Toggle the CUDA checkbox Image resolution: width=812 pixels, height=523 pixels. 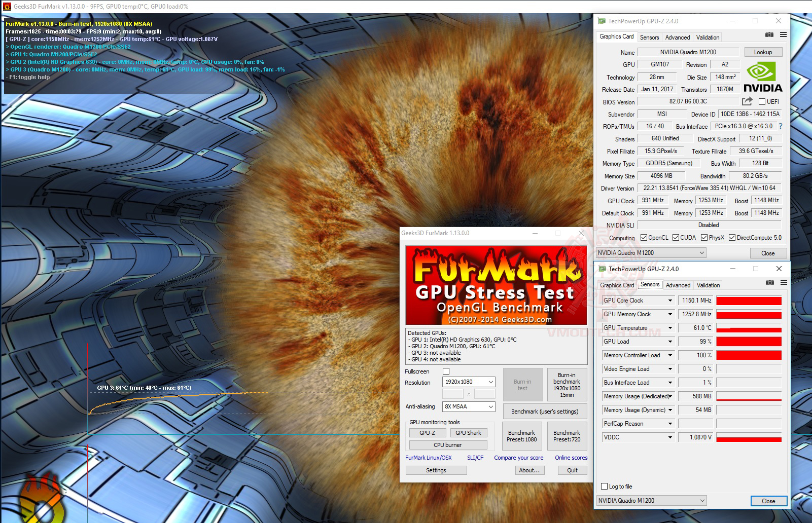[x=676, y=237]
